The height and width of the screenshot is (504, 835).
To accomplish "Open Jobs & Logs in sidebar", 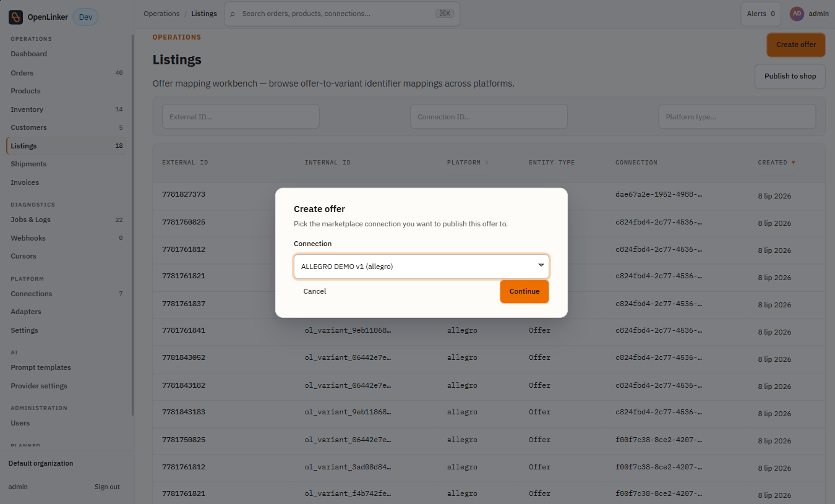I will pos(67,220).
